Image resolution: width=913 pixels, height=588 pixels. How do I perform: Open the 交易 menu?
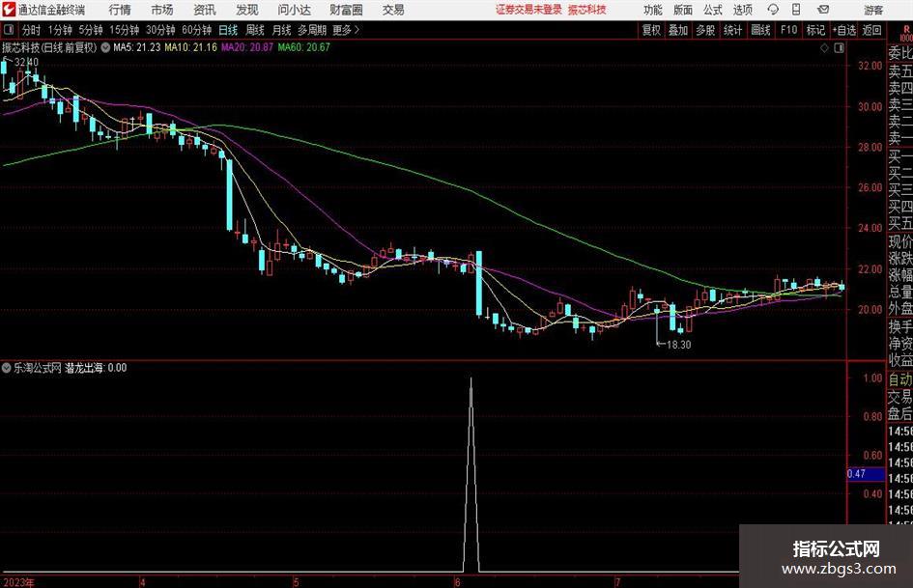[x=393, y=10]
